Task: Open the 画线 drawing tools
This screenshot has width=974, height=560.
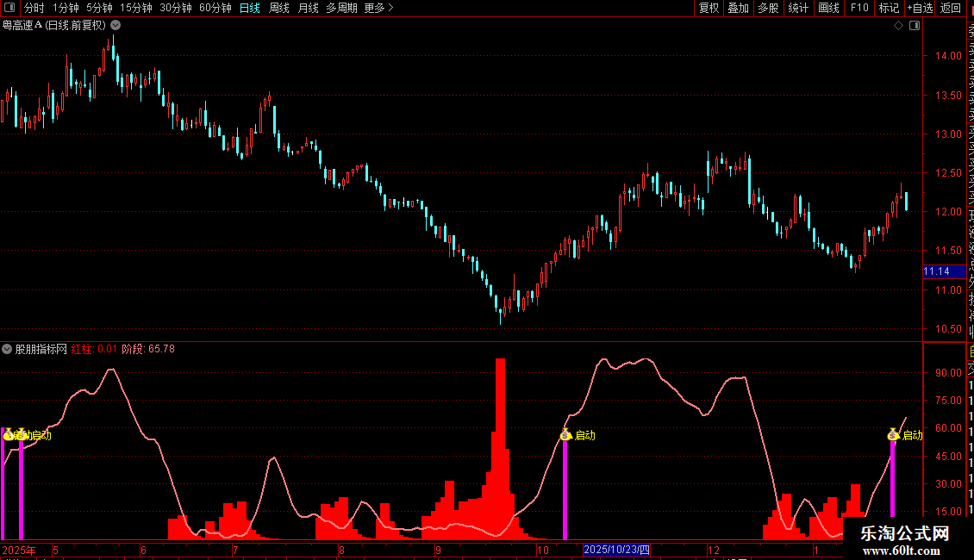Action: 828,8
